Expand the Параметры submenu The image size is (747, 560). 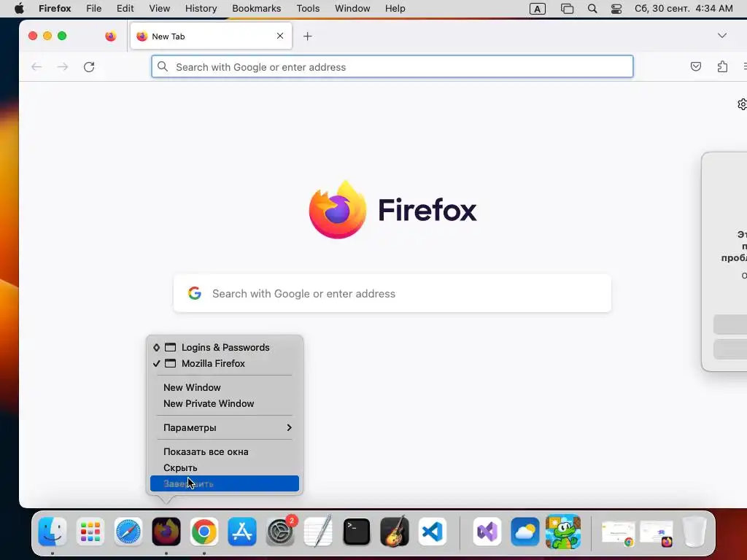coord(225,427)
